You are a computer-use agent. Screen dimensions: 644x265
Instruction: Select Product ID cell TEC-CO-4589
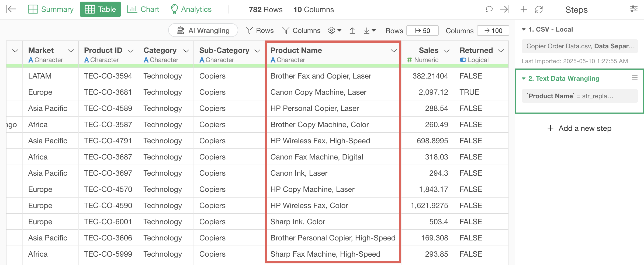[108, 108]
